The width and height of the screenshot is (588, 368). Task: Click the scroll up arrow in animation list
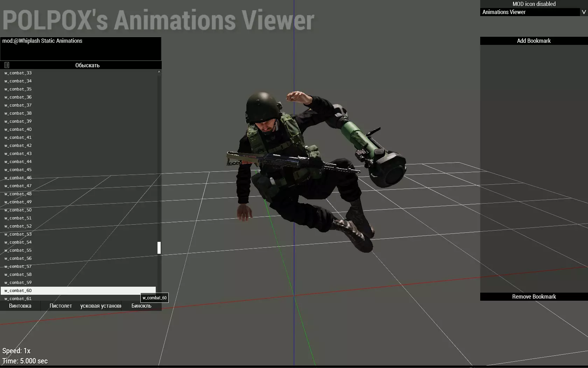pos(159,72)
